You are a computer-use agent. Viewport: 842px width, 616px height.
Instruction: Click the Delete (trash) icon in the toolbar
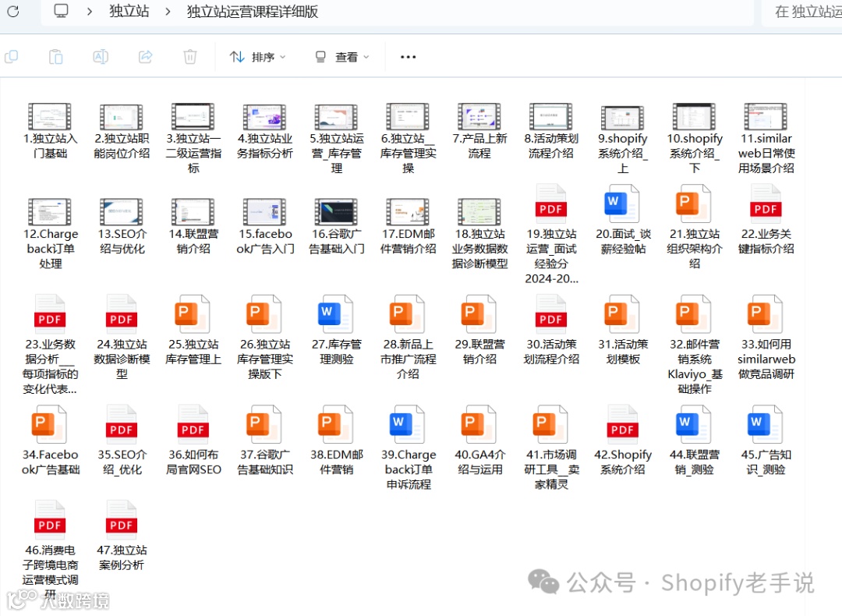coord(189,56)
